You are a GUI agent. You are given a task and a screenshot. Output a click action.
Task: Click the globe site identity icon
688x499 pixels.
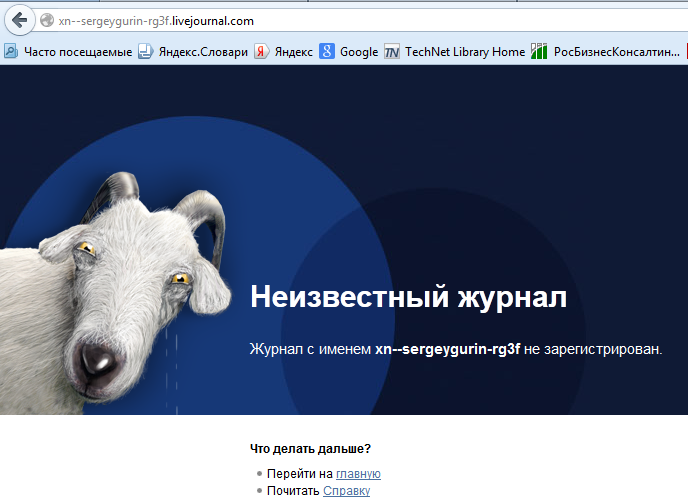click(x=47, y=21)
